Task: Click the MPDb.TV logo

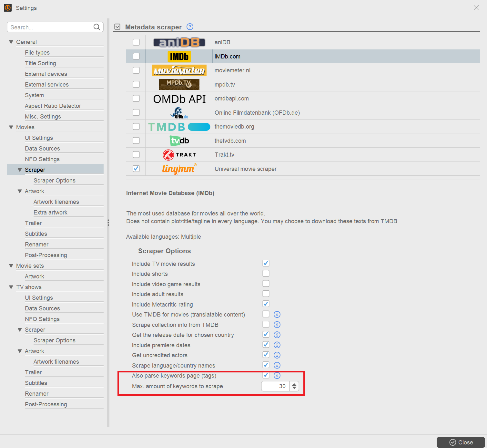Action: (x=179, y=84)
